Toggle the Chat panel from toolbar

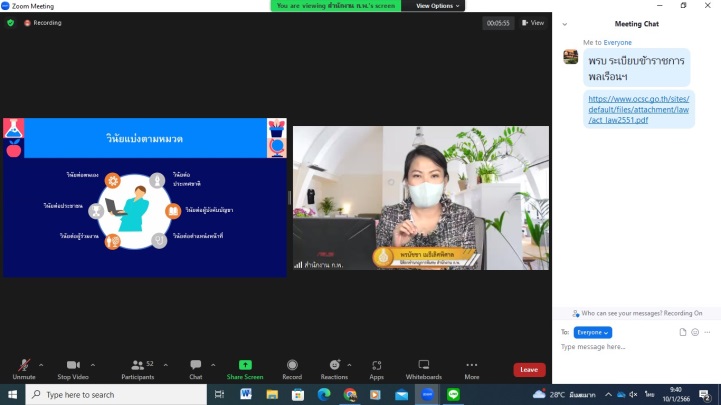click(x=195, y=370)
